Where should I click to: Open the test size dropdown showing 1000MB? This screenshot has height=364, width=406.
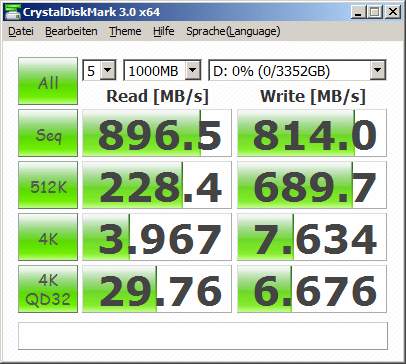click(162, 70)
